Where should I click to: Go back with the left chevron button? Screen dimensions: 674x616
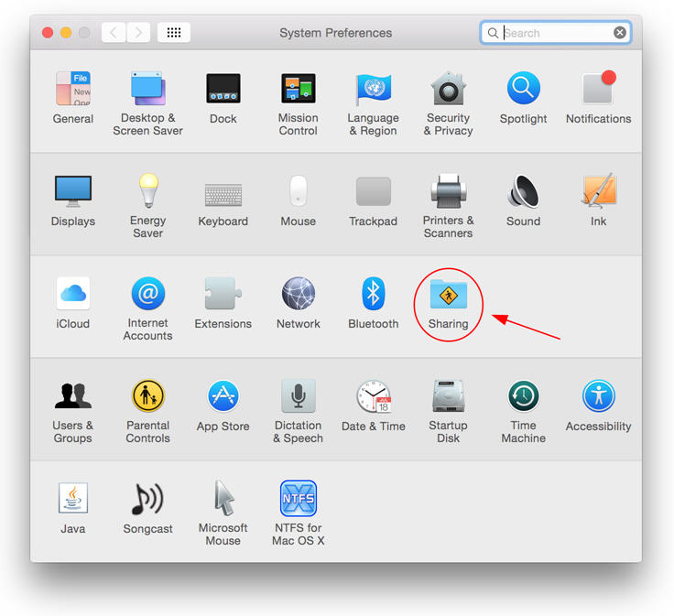click(114, 33)
